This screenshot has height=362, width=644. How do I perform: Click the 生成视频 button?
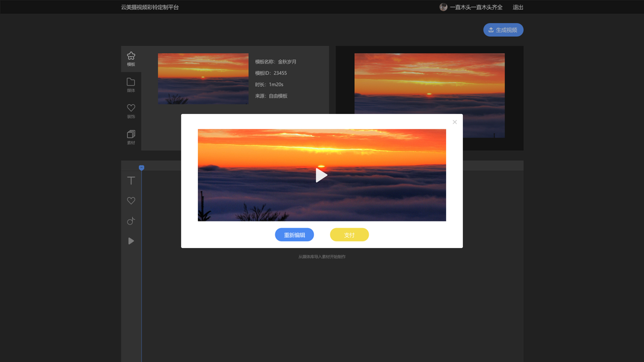tap(503, 30)
